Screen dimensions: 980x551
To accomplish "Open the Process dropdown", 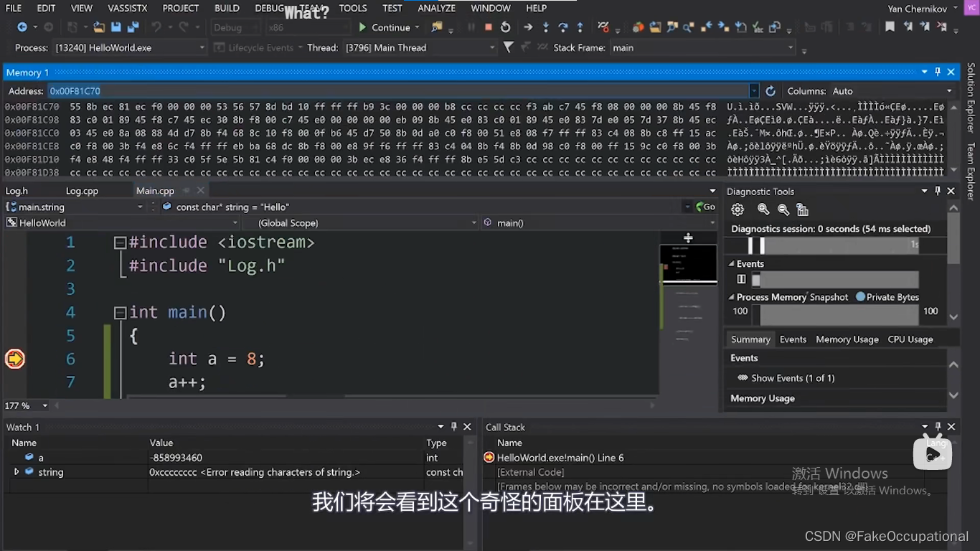I will point(202,47).
